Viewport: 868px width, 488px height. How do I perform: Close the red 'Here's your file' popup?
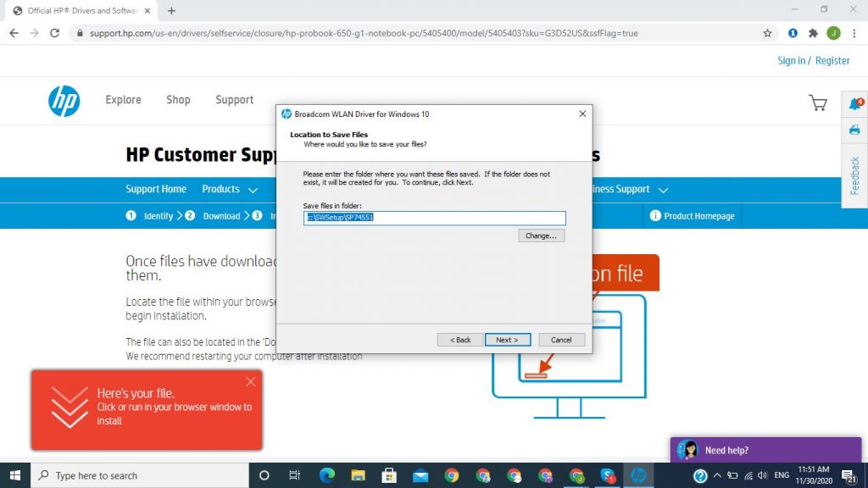point(250,381)
